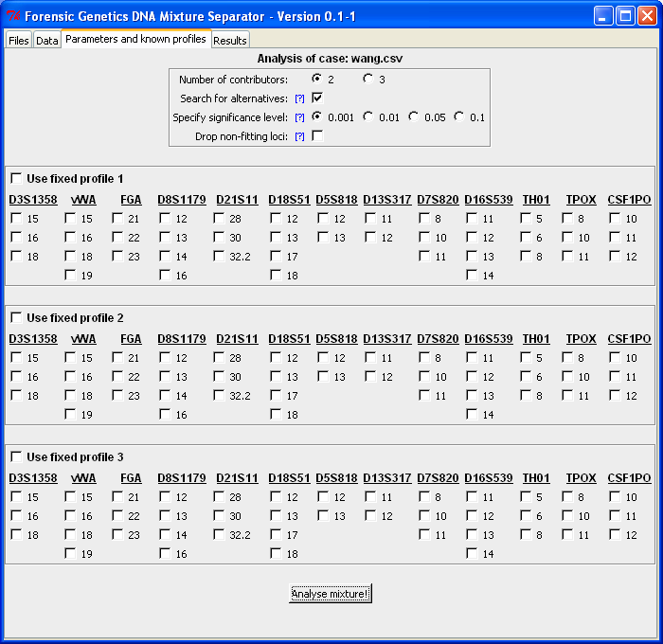Check TPOX allele 8 in profile 1
Image resolution: width=663 pixels, height=644 pixels.
coord(568,218)
